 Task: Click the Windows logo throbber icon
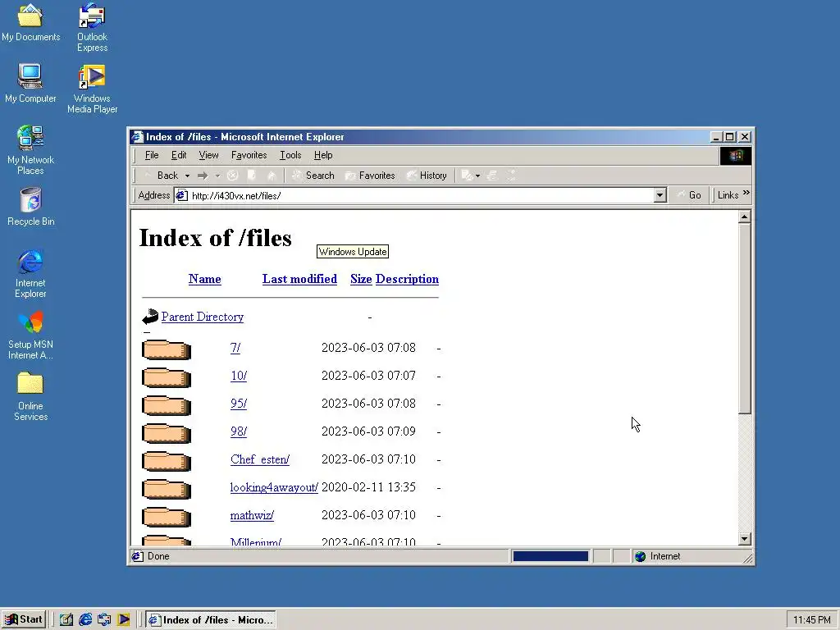click(x=735, y=155)
